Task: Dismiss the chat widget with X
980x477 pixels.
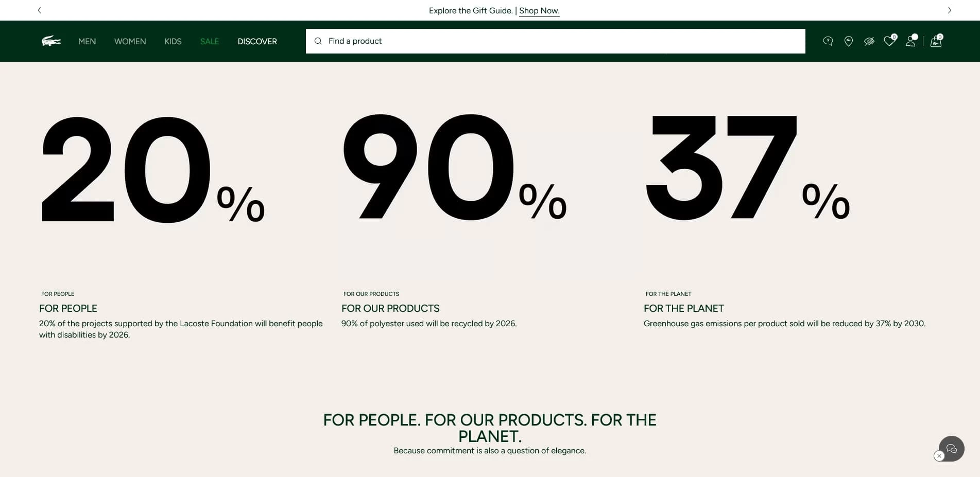Action: point(939,456)
